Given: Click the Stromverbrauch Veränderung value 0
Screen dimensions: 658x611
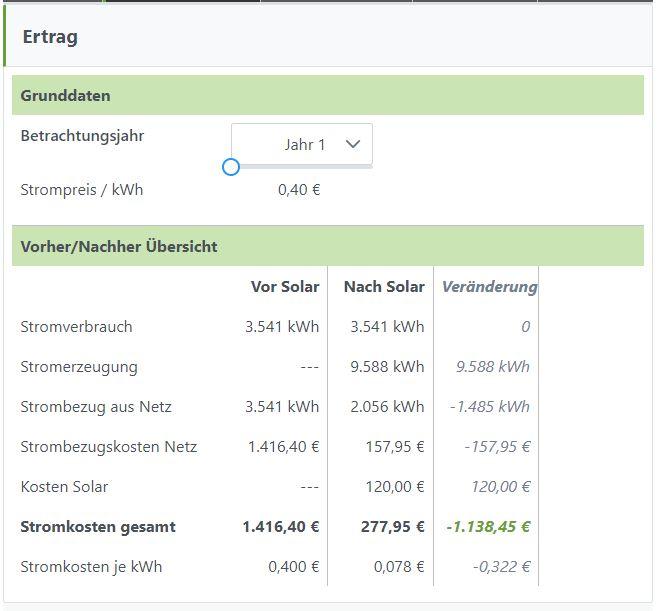Looking at the screenshot, I should pyautogui.click(x=525, y=326).
